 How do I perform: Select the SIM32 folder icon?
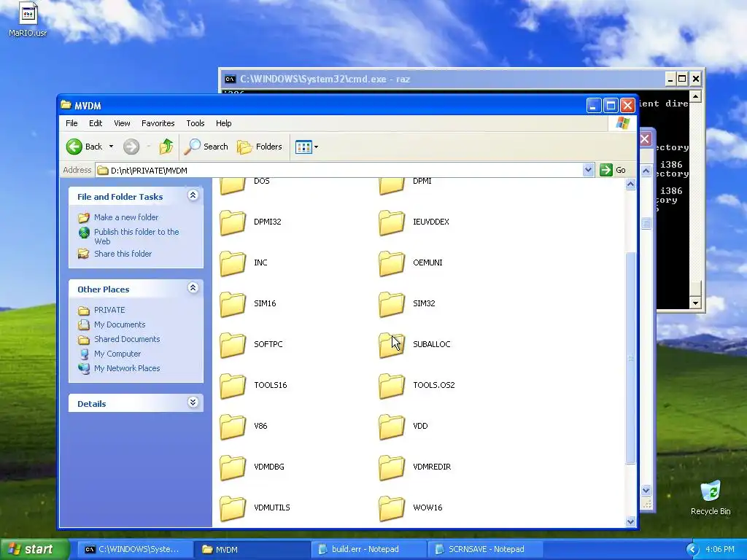[392, 304]
